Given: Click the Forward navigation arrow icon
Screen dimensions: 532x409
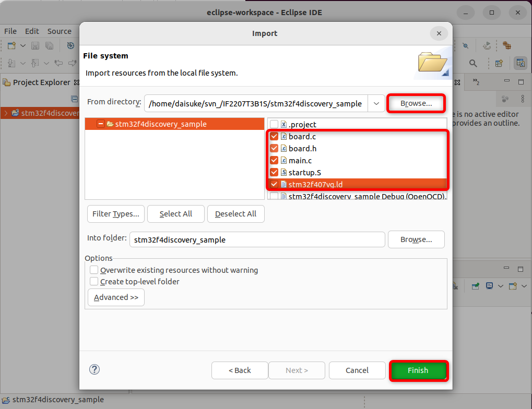Looking at the screenshot, I should coord(72,63).
